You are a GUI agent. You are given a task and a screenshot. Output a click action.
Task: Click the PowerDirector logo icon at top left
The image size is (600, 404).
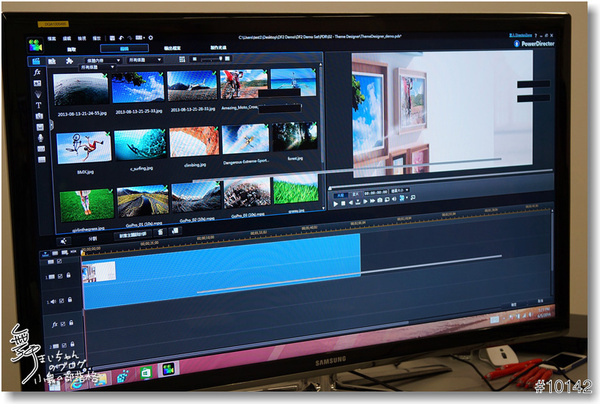point(36,46)
